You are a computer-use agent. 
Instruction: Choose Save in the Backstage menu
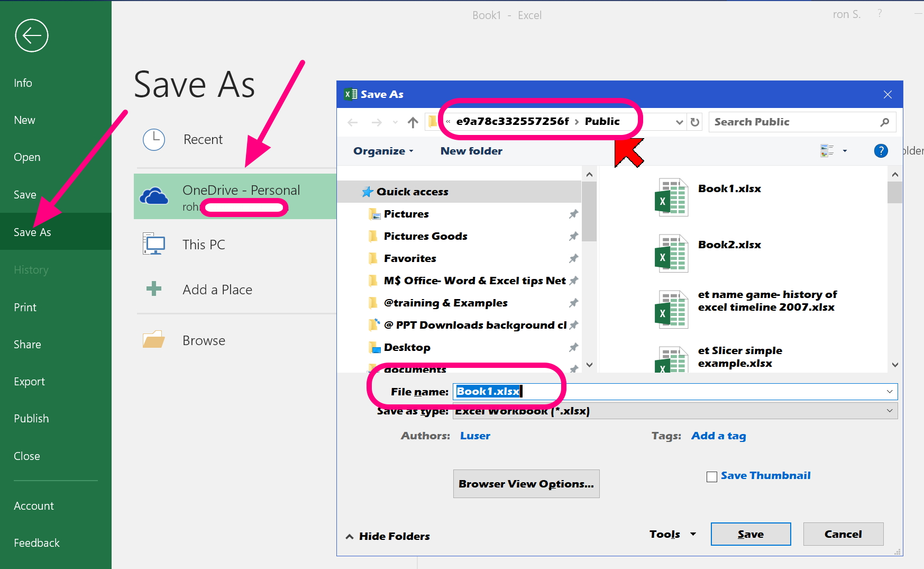(x=25, y=195)
